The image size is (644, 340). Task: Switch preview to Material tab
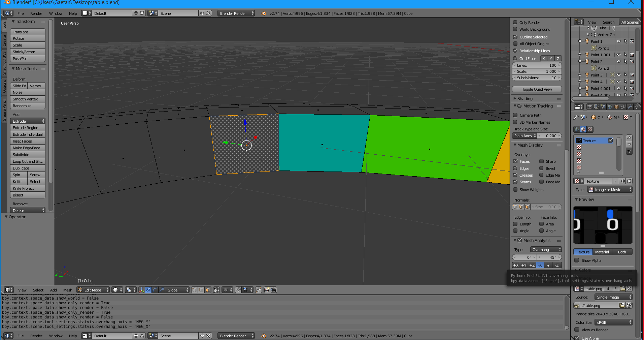[x=602, y=252]
